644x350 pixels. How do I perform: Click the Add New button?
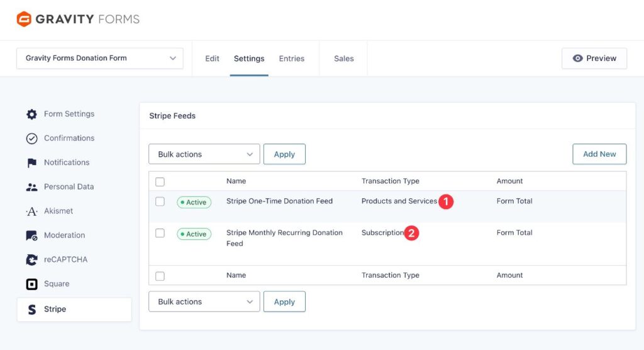599,154
